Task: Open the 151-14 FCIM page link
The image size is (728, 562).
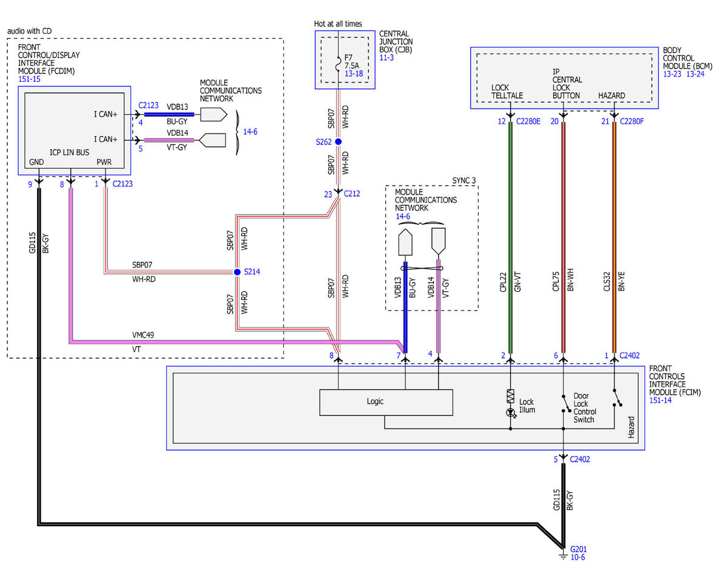Action: 659,401
